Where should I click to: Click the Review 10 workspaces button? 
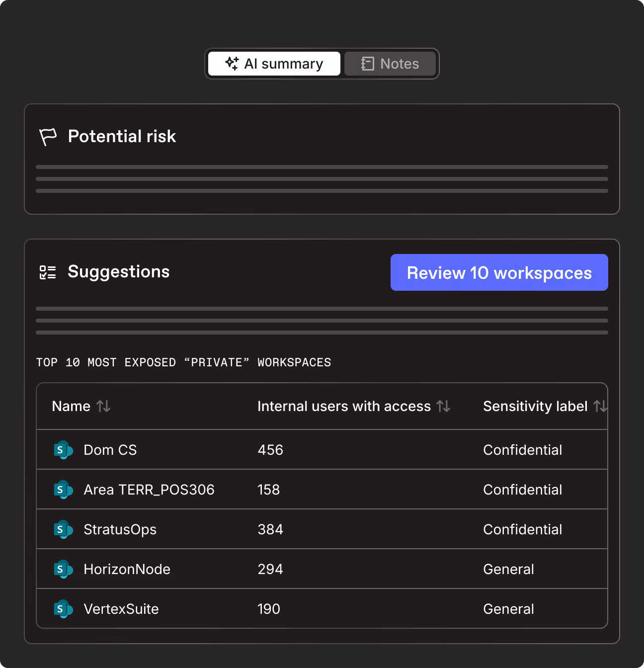pos(499,272)
